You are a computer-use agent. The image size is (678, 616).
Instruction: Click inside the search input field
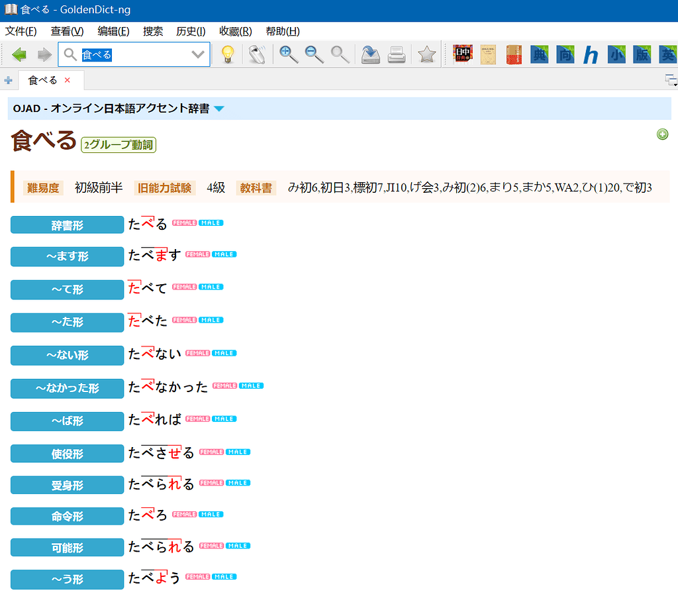[134, 54]
